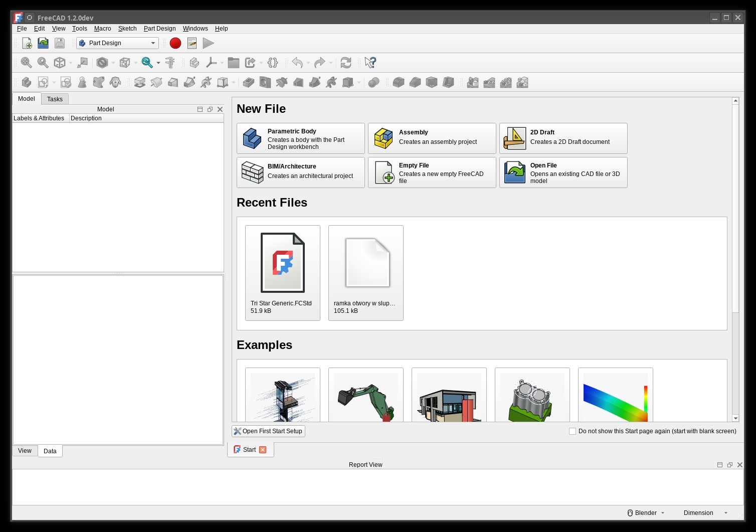
Task: Click the fit all zoom icon
Action: [x=27, y=63]
